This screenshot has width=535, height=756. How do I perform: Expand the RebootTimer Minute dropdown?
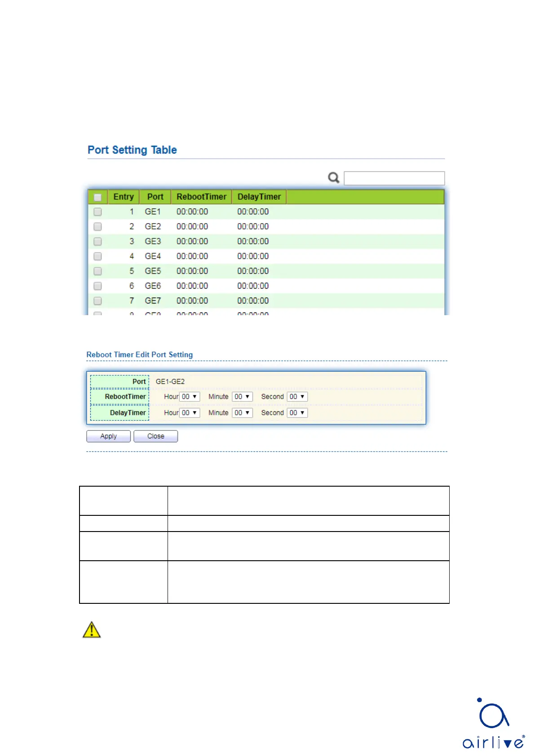click(x=242, y=397)
